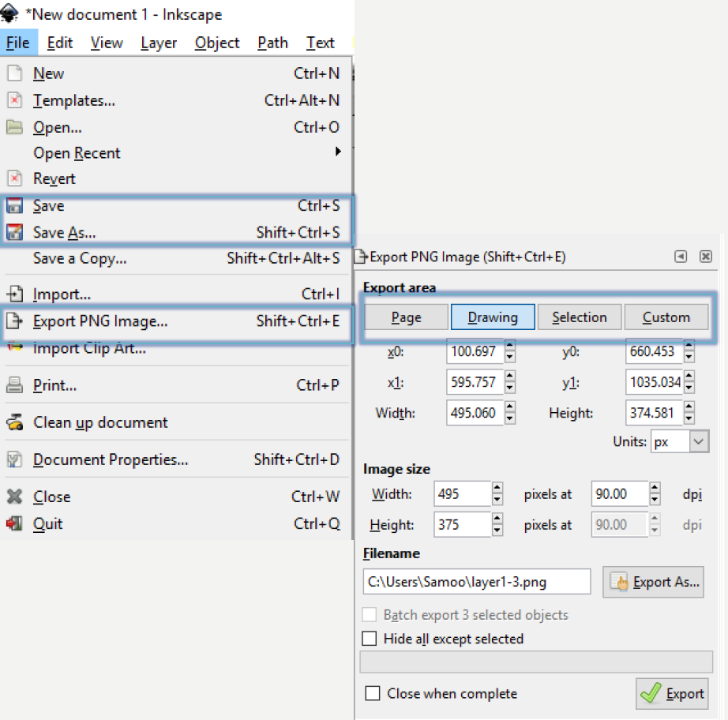Select Drawing as the export area
Image resolution: width=728 pixels, height=720 pixels.
493,317
